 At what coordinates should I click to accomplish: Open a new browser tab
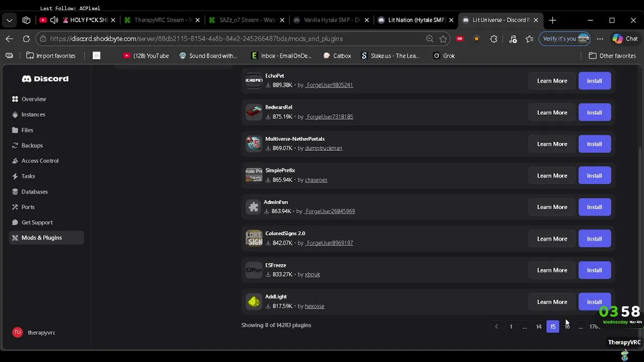pyautogui.click(x=552, y=20)
